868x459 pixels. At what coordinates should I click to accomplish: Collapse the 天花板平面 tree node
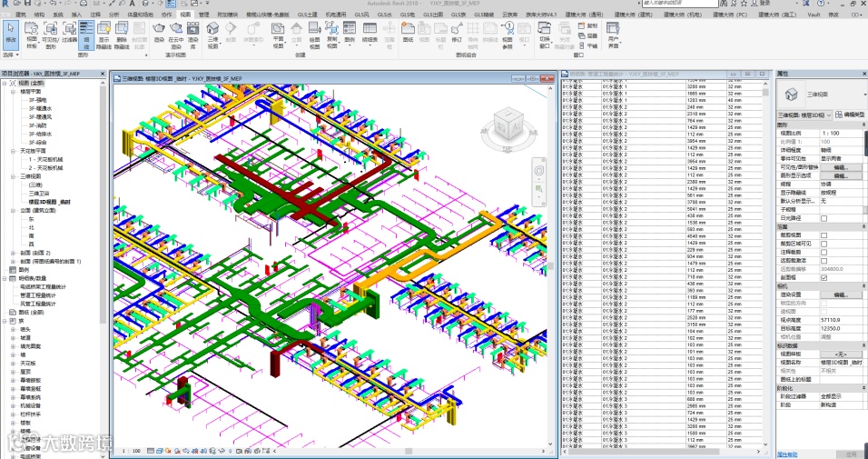click(12, 150)
